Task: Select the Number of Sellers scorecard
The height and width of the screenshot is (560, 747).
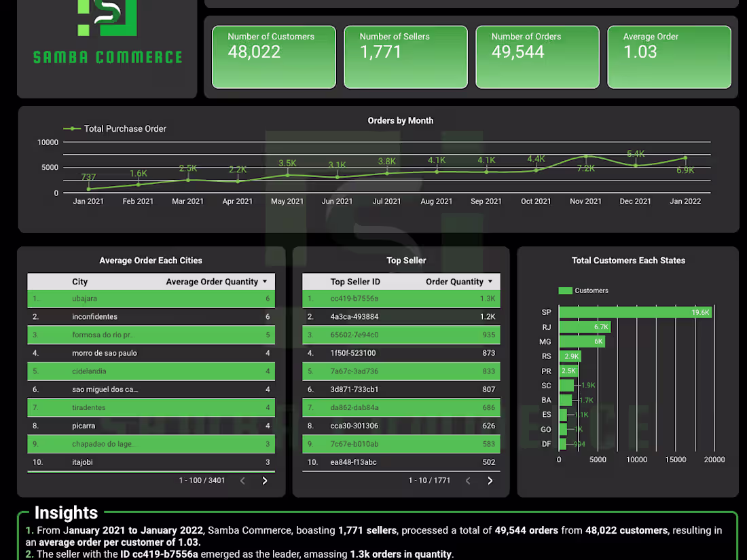Action: [x=405, y=57]
